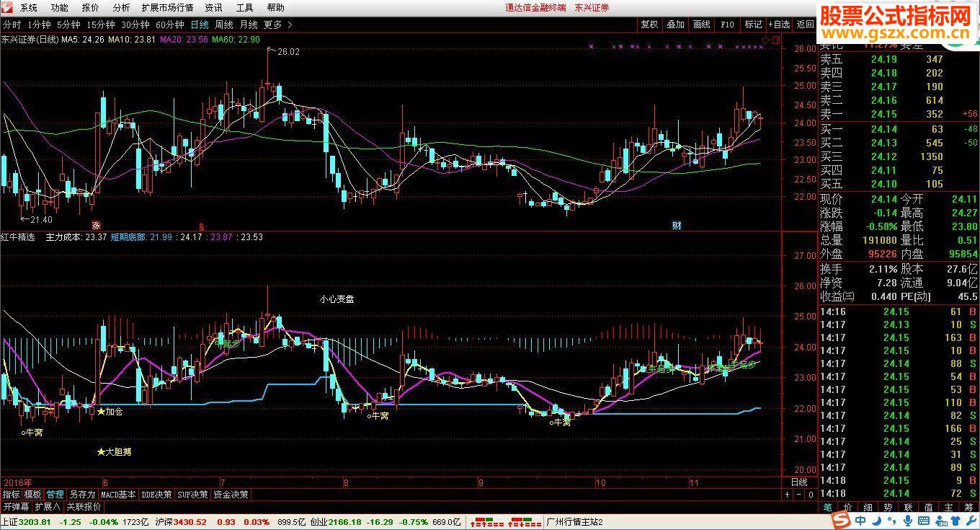Select the 主 main-force tab
980x530 pixels.
click(x=949, y=507)
